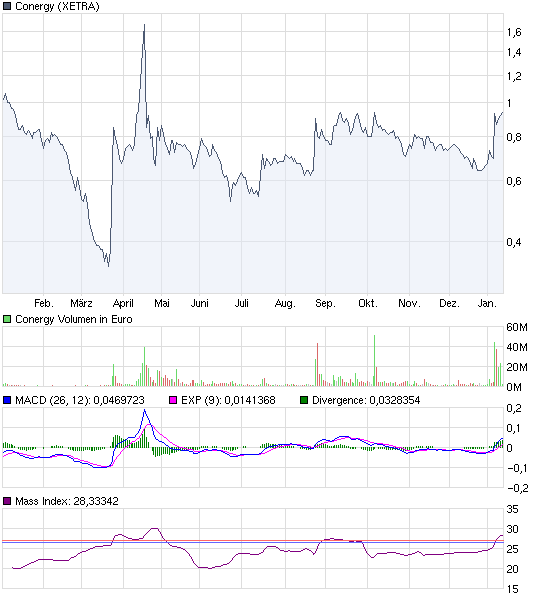The height and width of the screenshot is (597, 545).
Task: Click the 'Divergence: 0,0328354' label
Action: pos(366,400)
